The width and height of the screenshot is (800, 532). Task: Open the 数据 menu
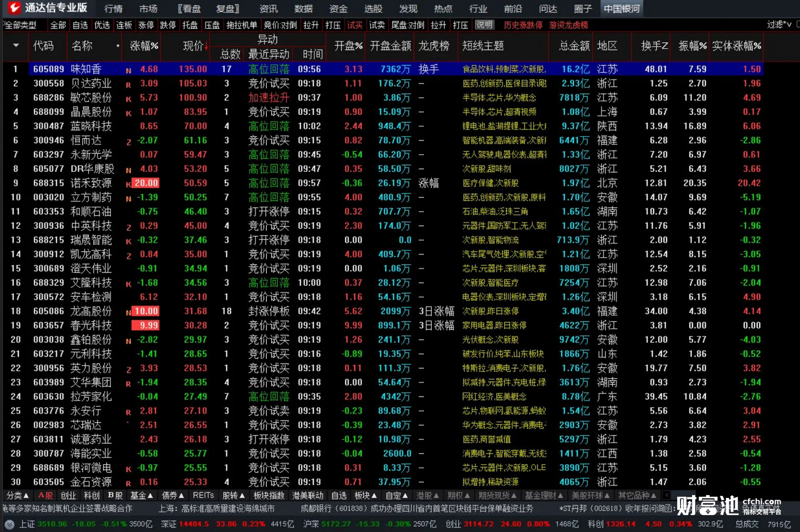click(303, 9)
